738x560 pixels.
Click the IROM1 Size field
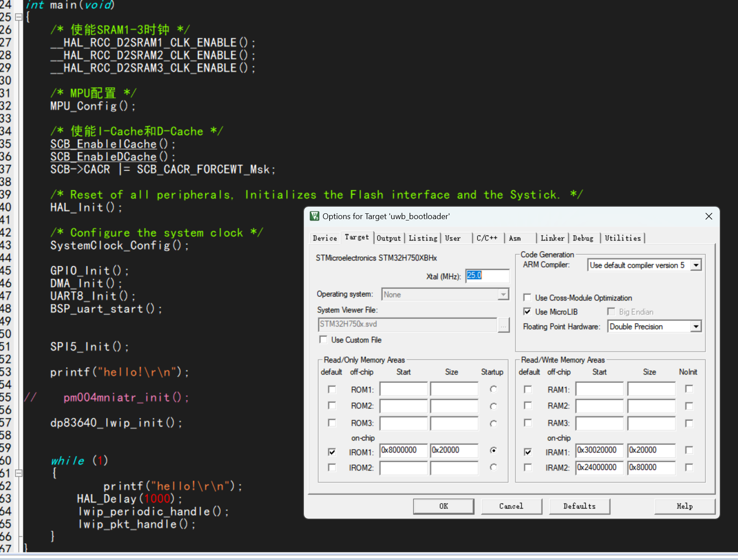[454, 450]
